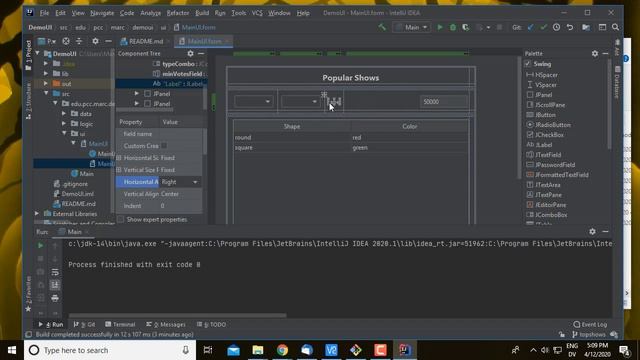Click the Git update project checkmark
640x360 pixels.
click(531, 27)
